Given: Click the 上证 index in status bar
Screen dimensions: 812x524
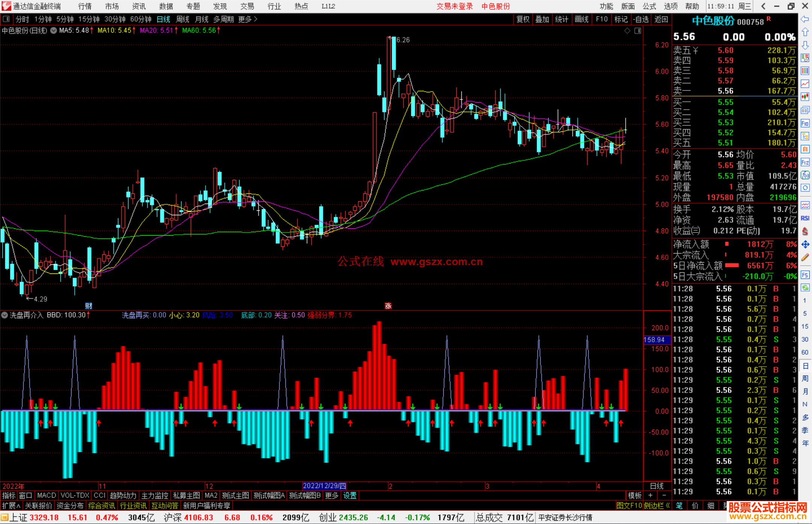Looking at the screenshot, I should pos(18,518).
